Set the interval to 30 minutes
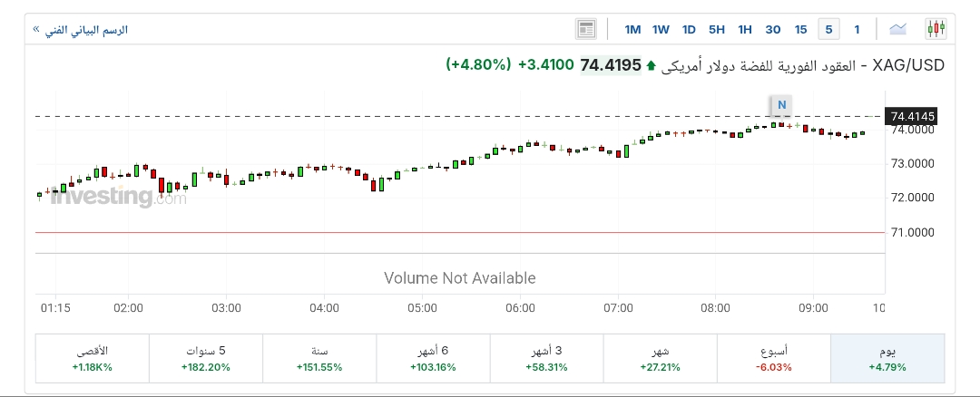 coord(773,29)
